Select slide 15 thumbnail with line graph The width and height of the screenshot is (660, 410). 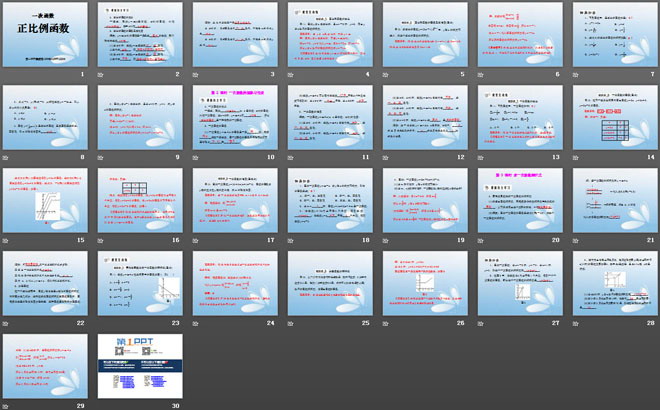[45, 200]
